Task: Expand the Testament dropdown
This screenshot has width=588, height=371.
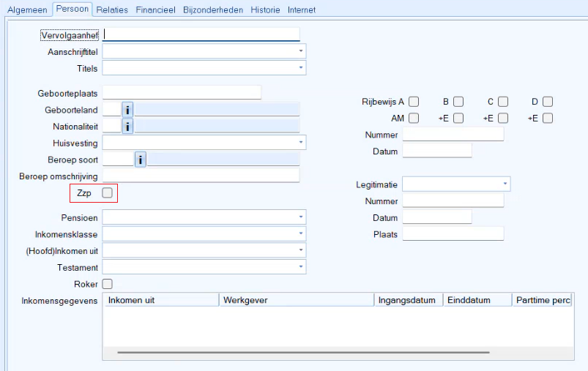Action: pos(301,267)
